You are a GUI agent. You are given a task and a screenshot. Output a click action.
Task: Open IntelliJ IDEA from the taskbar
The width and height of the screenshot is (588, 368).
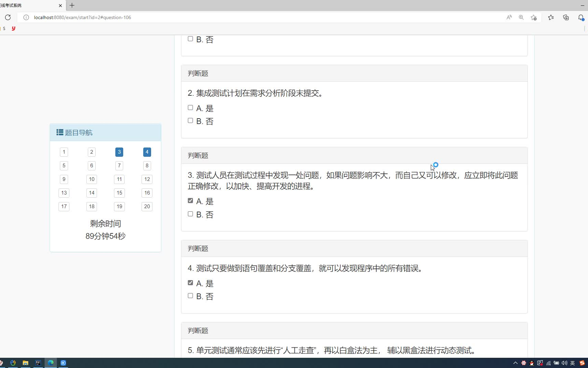(38, 363)
